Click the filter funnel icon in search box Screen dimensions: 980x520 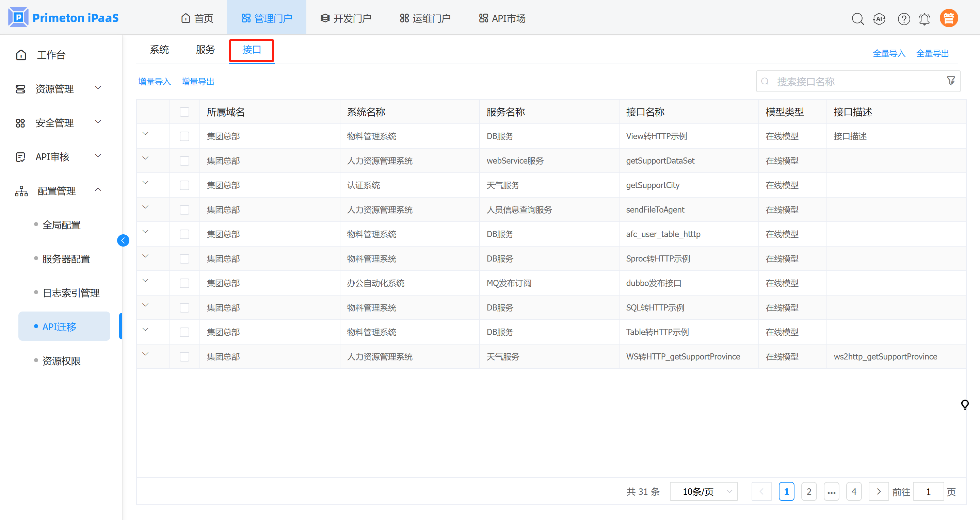pyautogui.click(x=951, y=81)
